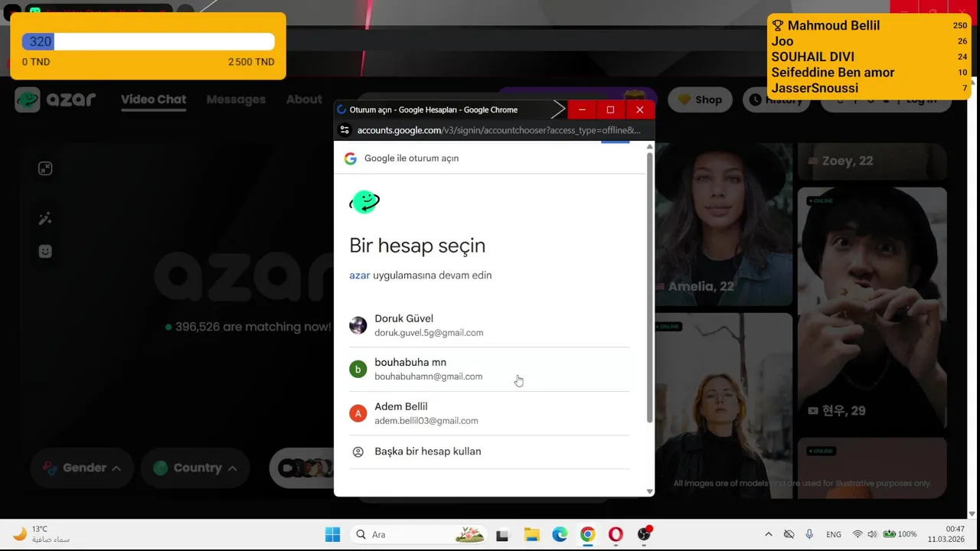Click '396,526 are matching now!' text
The height and width of the screenshot is (551, 980).
pyautogui.click(x=253, y=327)
